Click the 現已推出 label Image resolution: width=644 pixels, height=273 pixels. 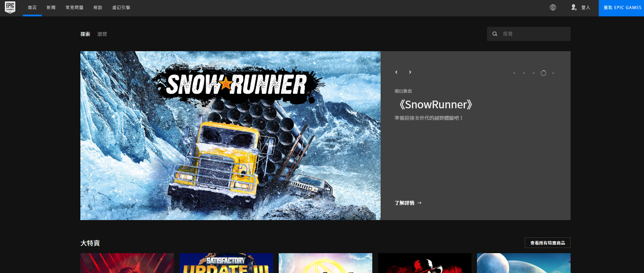(403, 91)
